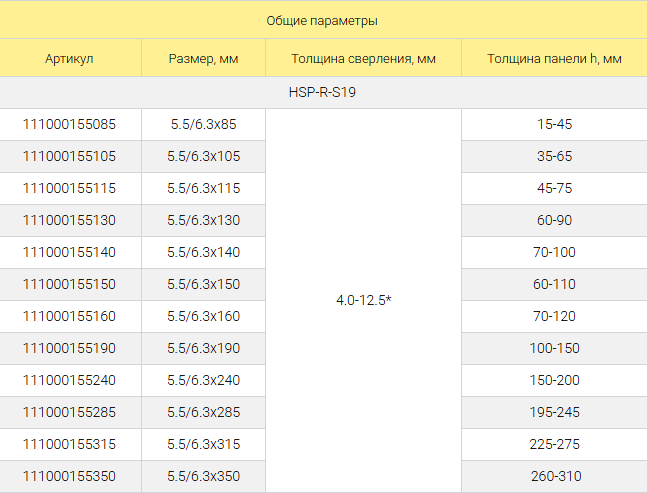Screen dimensions: 648x493
Task: Click the panel thickness 100-150 cell
Action: pos(554,348)
